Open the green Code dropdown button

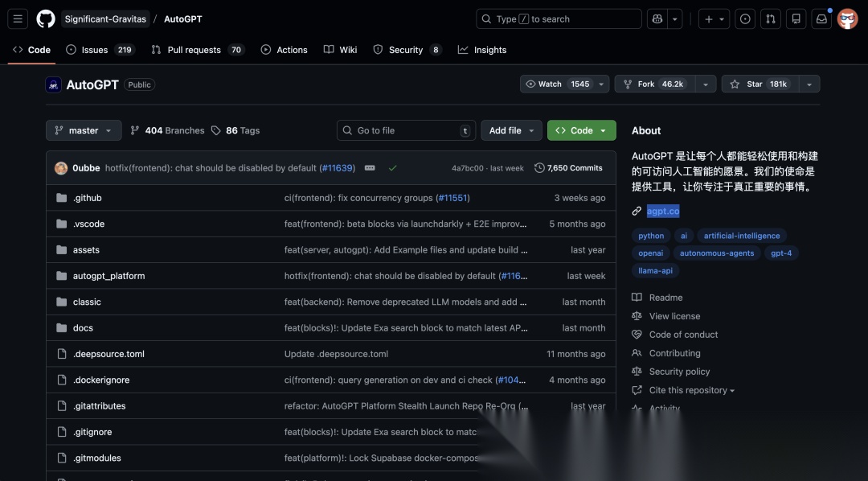581,130
